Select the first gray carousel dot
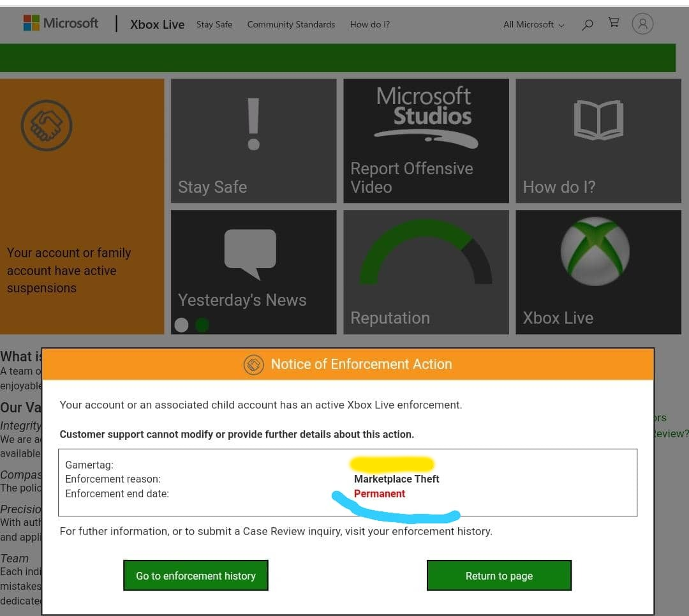 181,325
